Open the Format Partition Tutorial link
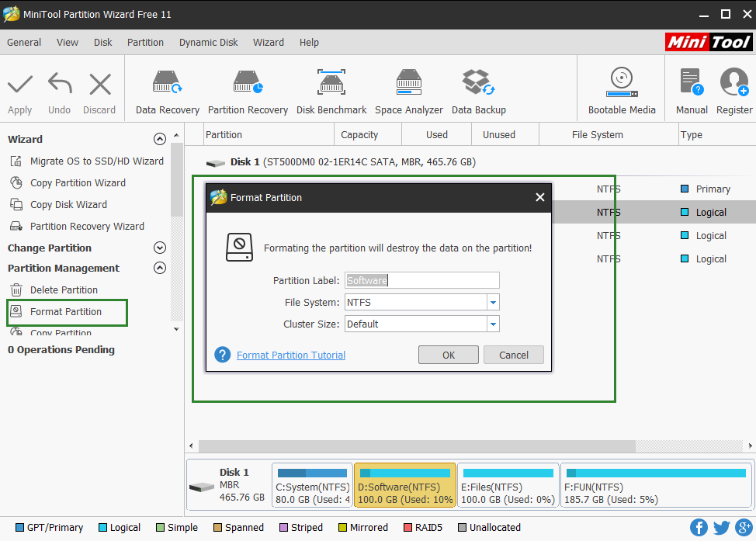This screenshot has height=541, width=756. 291,355
